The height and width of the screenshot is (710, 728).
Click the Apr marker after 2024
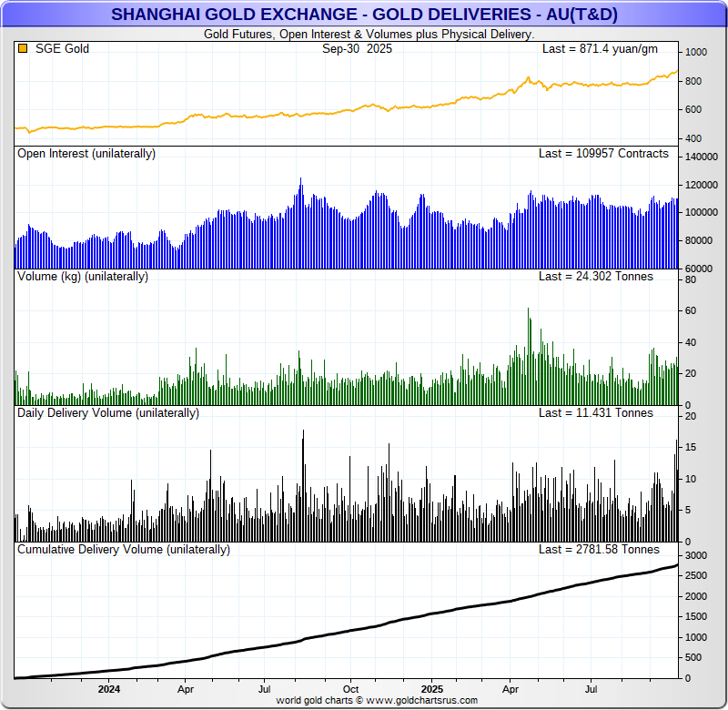pos(184,689)
